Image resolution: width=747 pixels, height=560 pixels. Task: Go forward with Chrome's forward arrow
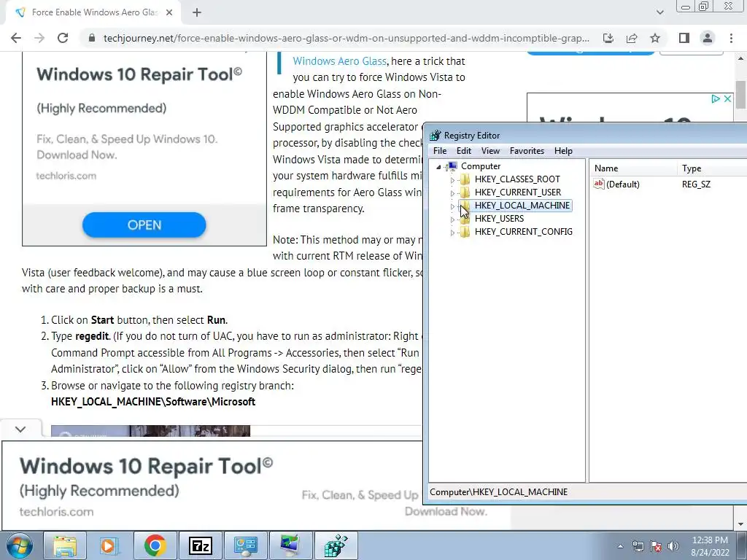click(x=39, y=38)
